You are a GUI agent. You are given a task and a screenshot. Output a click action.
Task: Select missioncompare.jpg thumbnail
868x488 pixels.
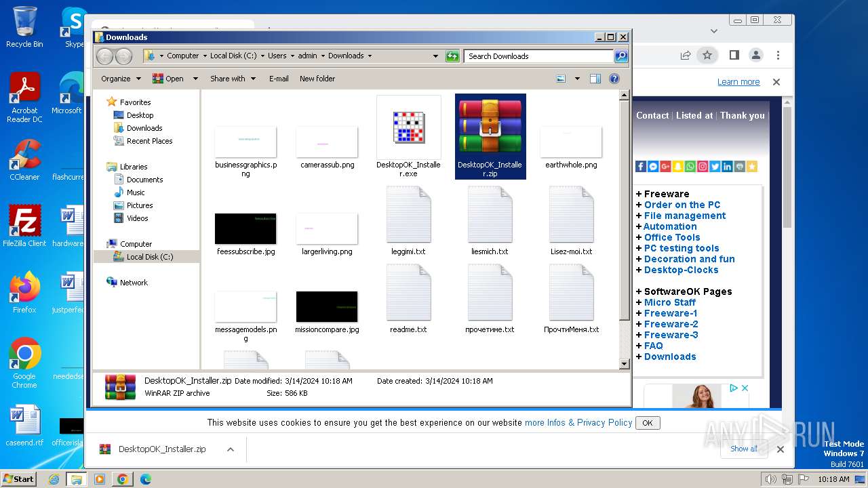(327, 306)
